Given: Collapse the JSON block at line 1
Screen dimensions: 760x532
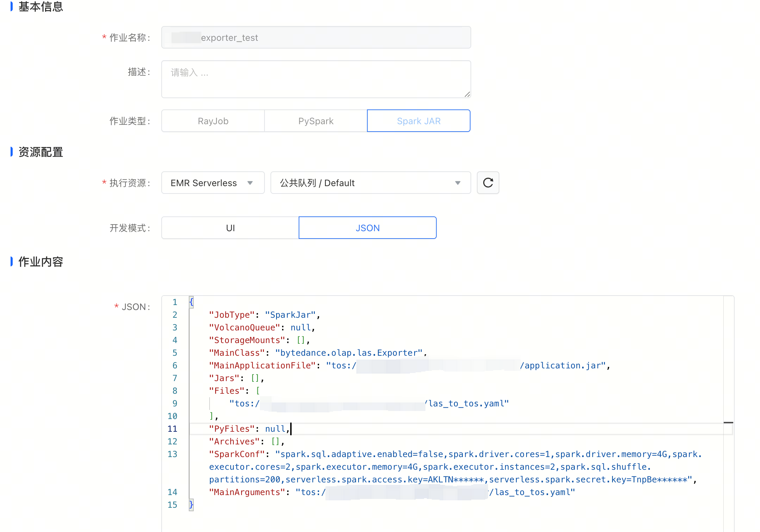Looking at the screenshot, I should 191,302.
